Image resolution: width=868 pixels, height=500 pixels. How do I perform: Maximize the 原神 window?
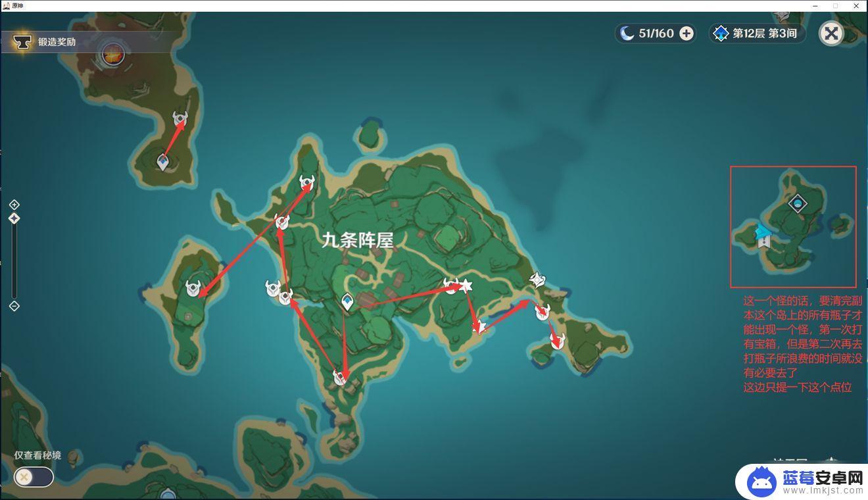coord(835,5)
